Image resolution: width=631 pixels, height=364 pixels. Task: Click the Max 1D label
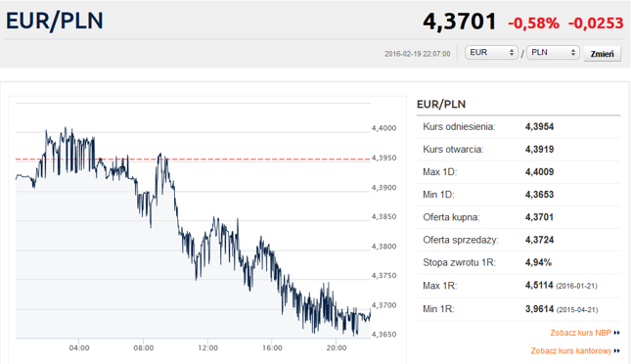click(440, 172)
